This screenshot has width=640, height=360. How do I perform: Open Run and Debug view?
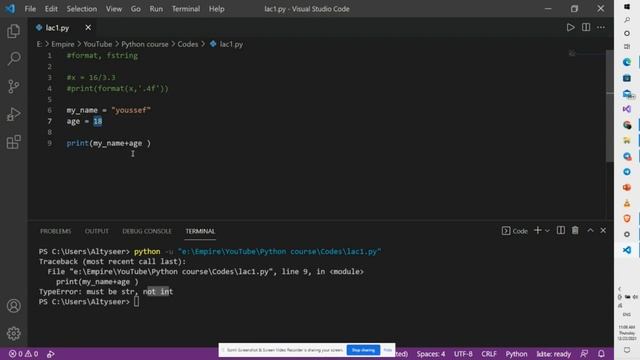point(13,114)
